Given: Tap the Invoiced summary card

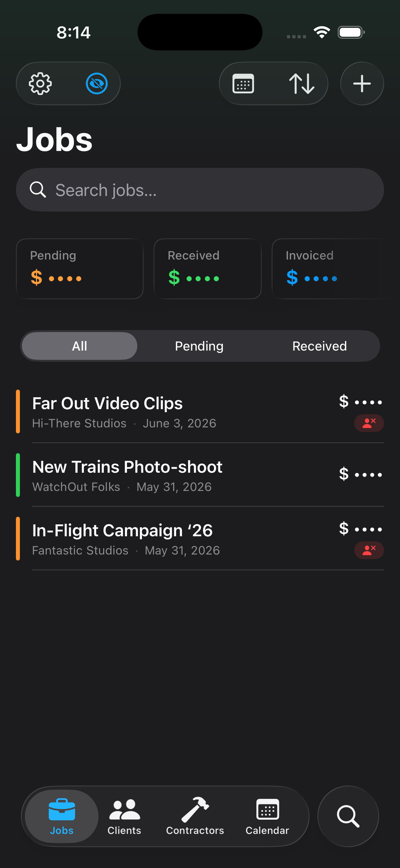Looking at the screenshot, I should tap(334, 269).
